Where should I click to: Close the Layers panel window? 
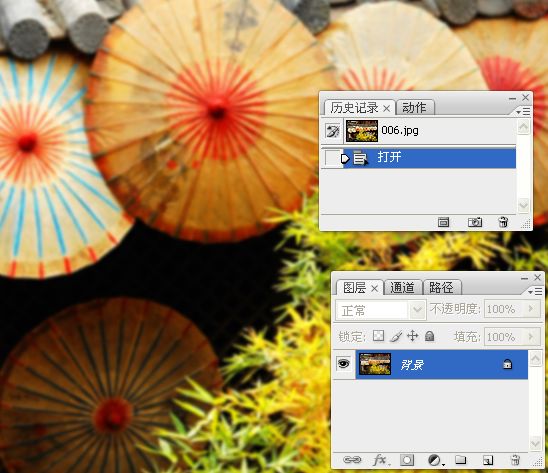click(x=538, y=278)
